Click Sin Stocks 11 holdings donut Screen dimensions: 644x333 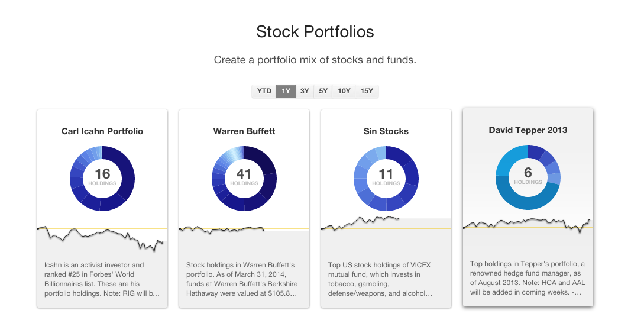click(x=386, y=179)
